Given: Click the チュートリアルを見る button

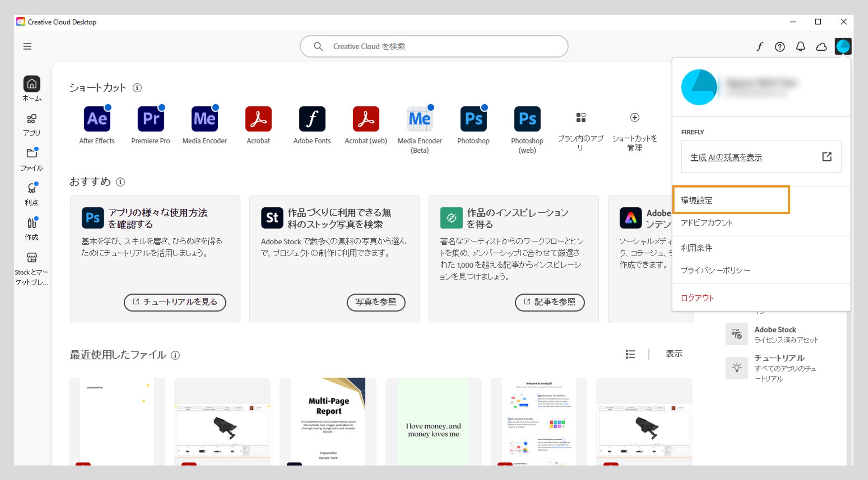Looking at the screenshot, I should click(175, 302).
